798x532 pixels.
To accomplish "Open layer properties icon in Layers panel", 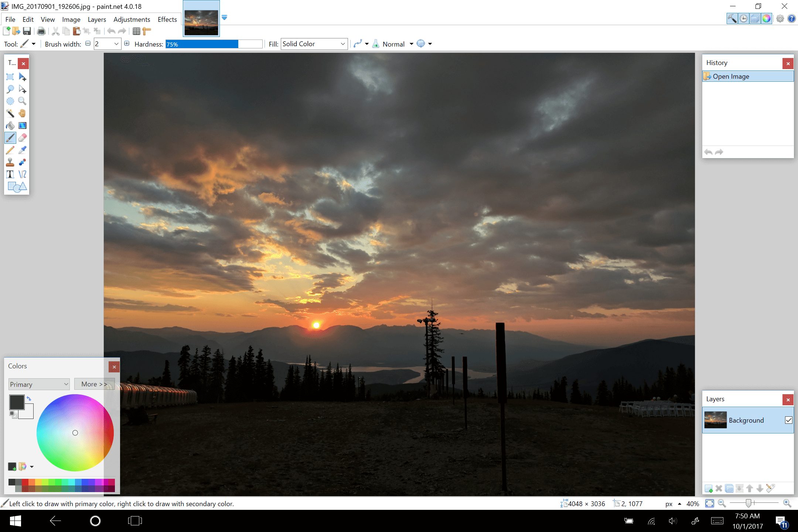I will point(770,488).
